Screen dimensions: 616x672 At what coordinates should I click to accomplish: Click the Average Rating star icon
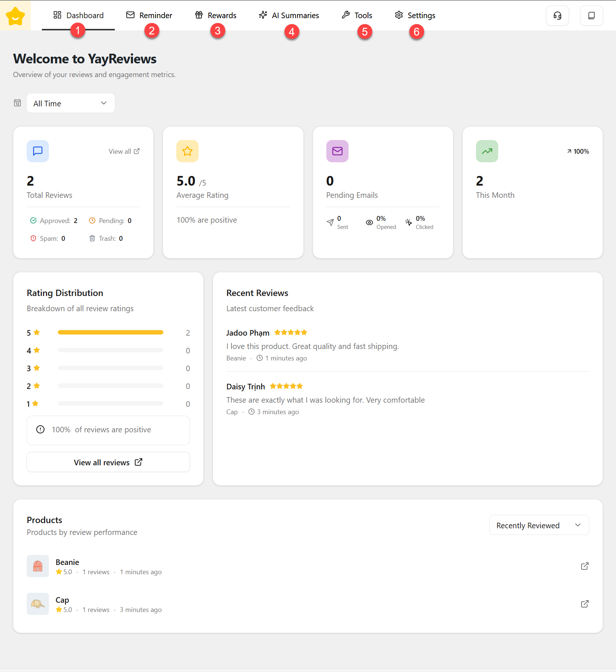(187, 151)
